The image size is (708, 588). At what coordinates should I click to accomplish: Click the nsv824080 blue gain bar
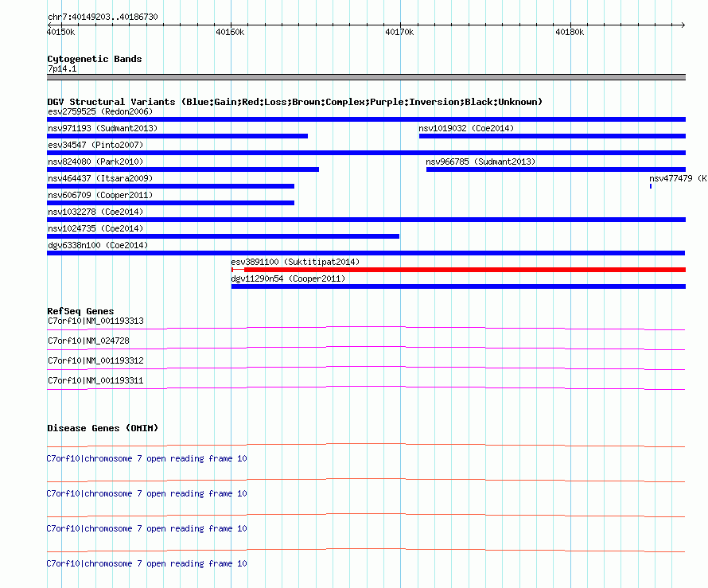183,169
